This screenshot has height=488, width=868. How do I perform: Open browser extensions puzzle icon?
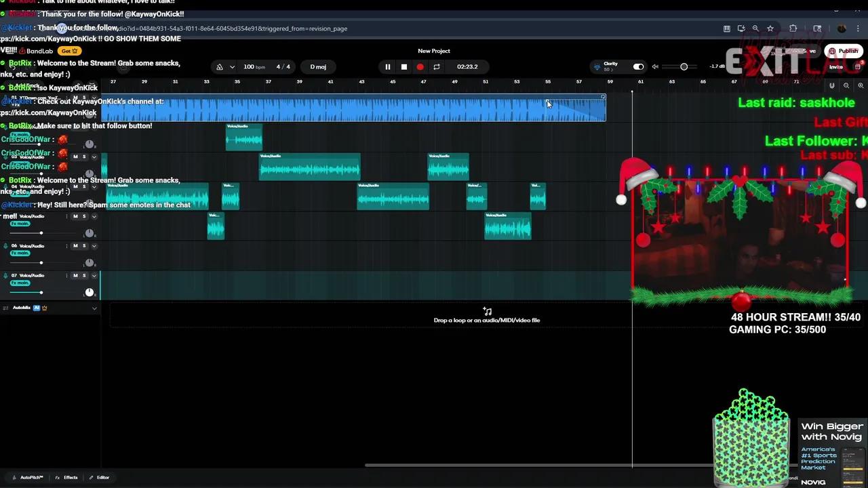(793, 28)
